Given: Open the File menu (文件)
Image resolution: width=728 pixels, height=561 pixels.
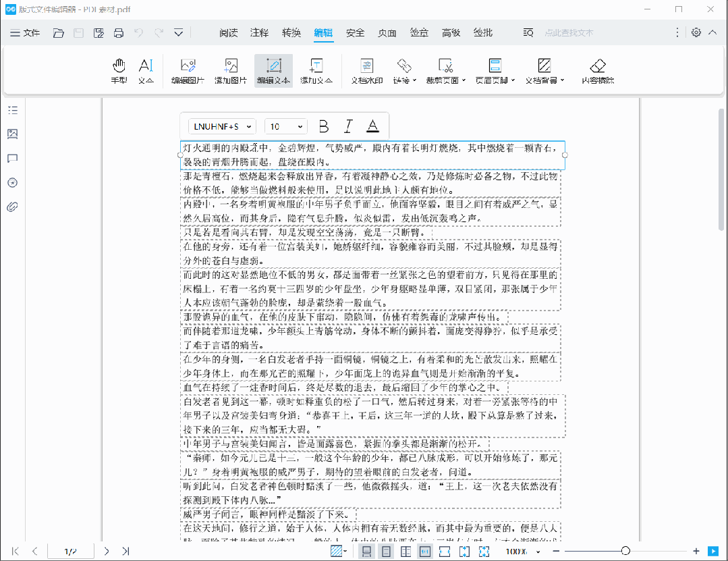Looking at the screenshot, I should [25, 32].
